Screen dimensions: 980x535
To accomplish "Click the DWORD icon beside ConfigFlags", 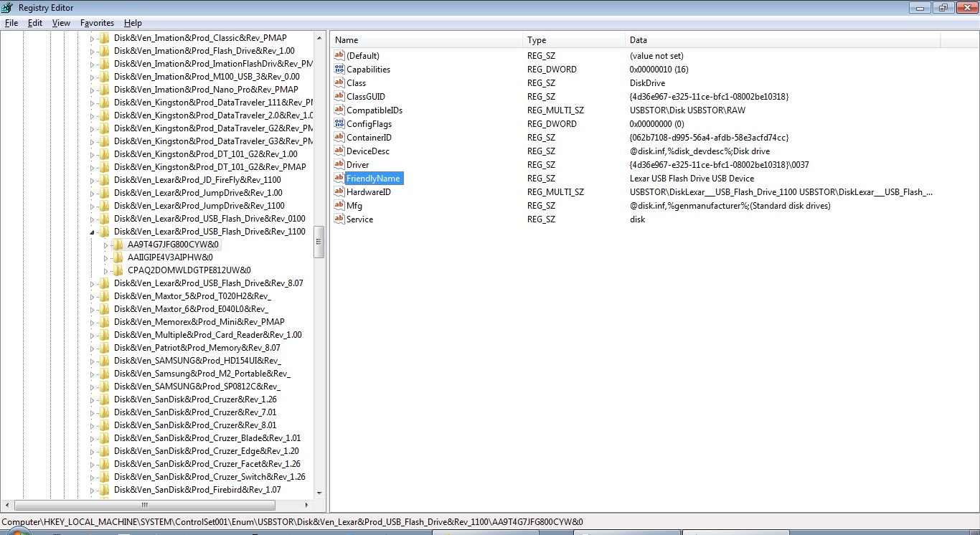I will click(339, 124).
